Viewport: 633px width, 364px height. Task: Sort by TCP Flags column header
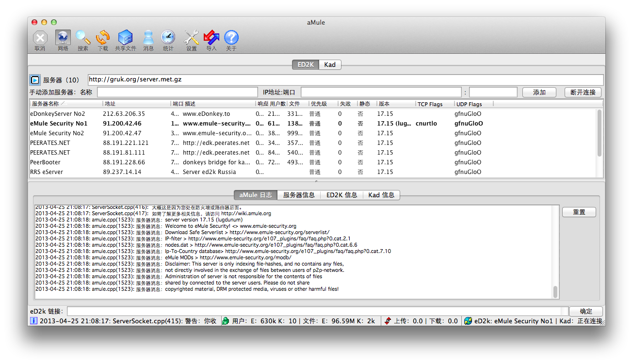coord(435,104)
